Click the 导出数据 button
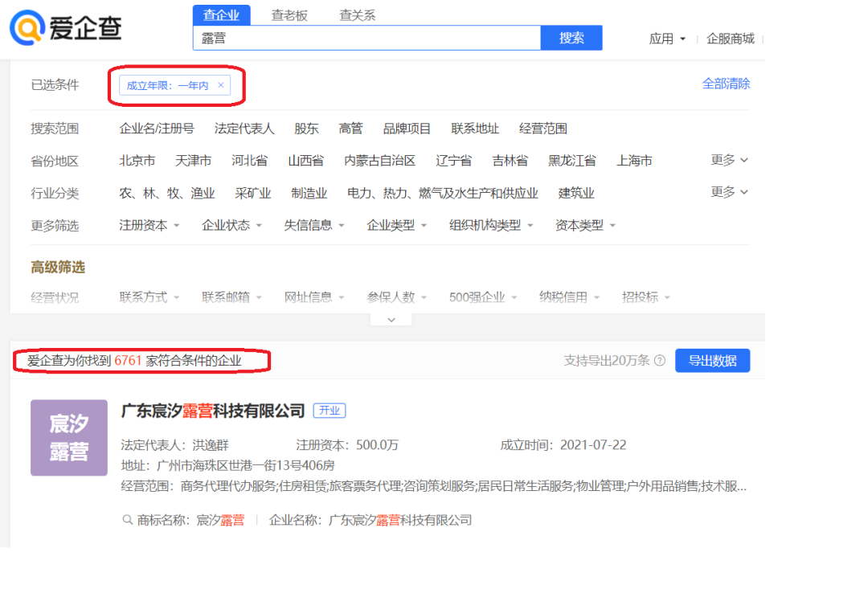 (712, 361)
